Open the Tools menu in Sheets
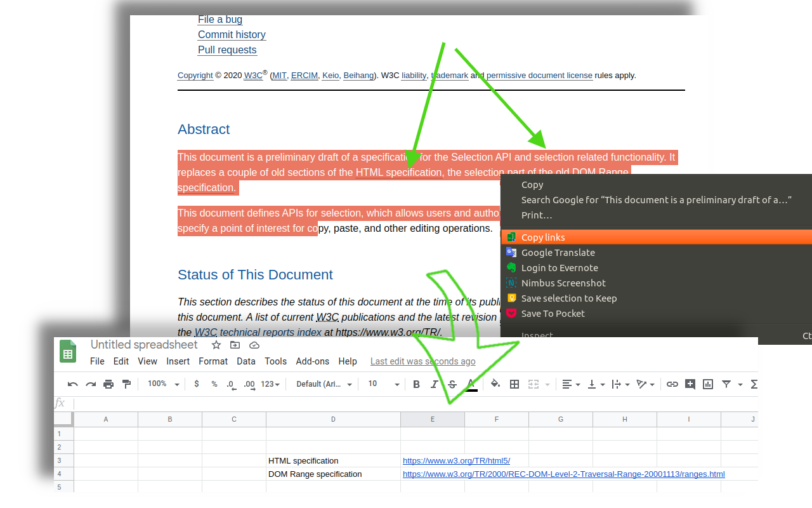This screenshot has height=508, width=812. tap(276, 361)
